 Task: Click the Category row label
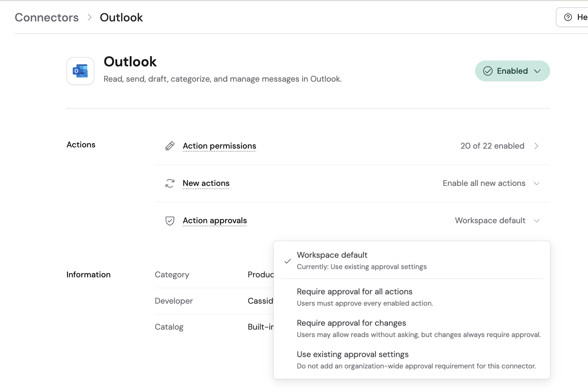coord(172,275)
